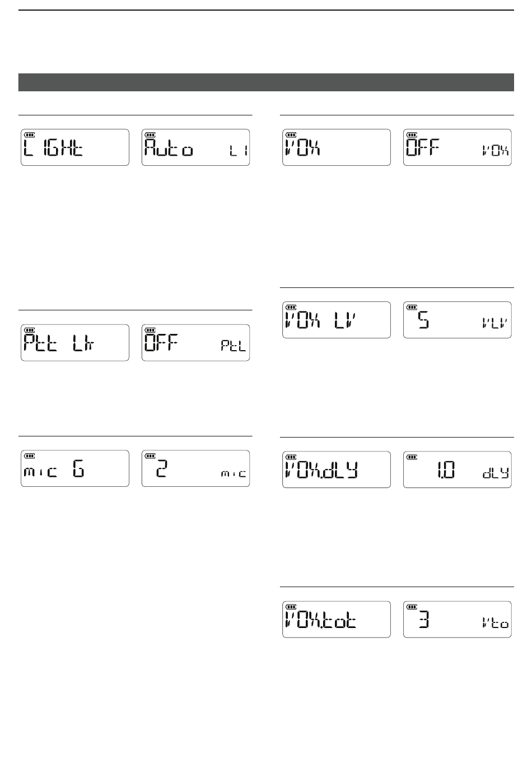Click the battery icon in LIGHT display
This screenshot has height=772, width=532.
coord(29,134)
